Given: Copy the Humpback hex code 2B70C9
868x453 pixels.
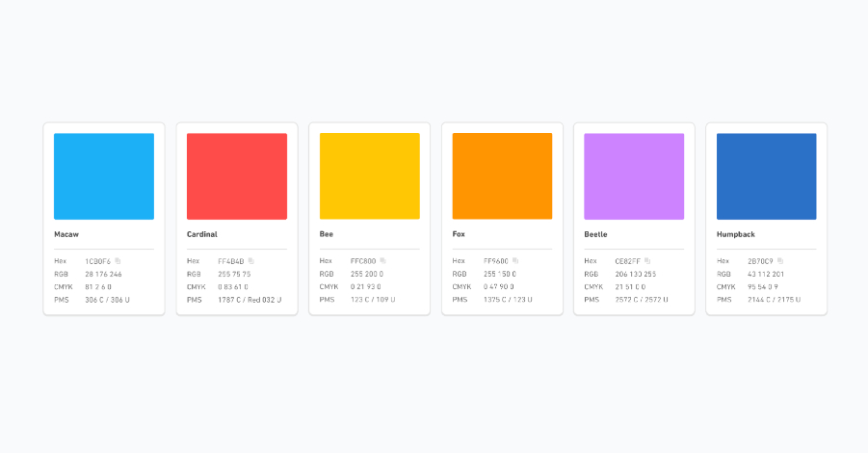Looking at the screenshot, I should click(x=780, y=261).
